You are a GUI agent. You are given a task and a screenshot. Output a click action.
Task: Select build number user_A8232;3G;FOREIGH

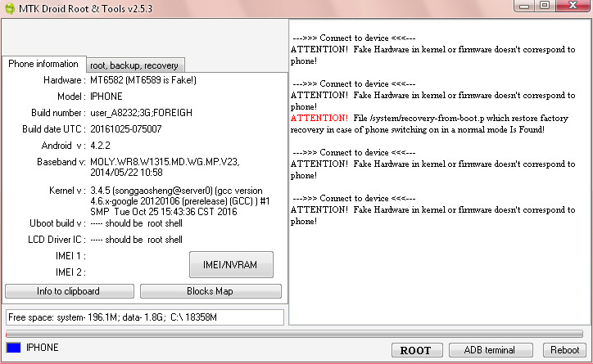click(141, 113)
